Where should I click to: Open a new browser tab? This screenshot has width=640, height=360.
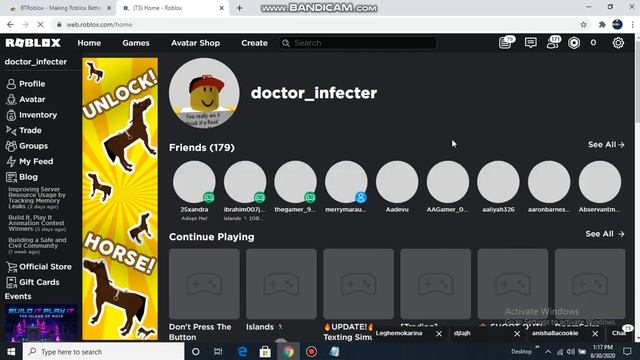click(x=240, y=8)
